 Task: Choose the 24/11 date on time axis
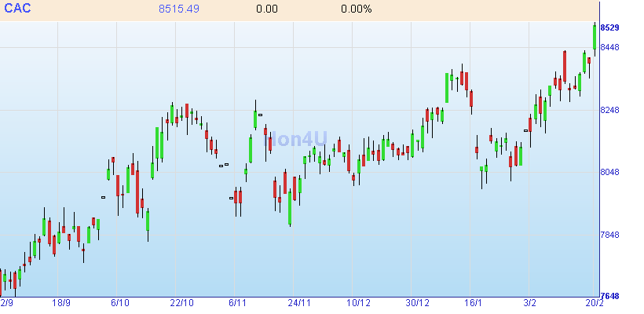click(299, 303)
